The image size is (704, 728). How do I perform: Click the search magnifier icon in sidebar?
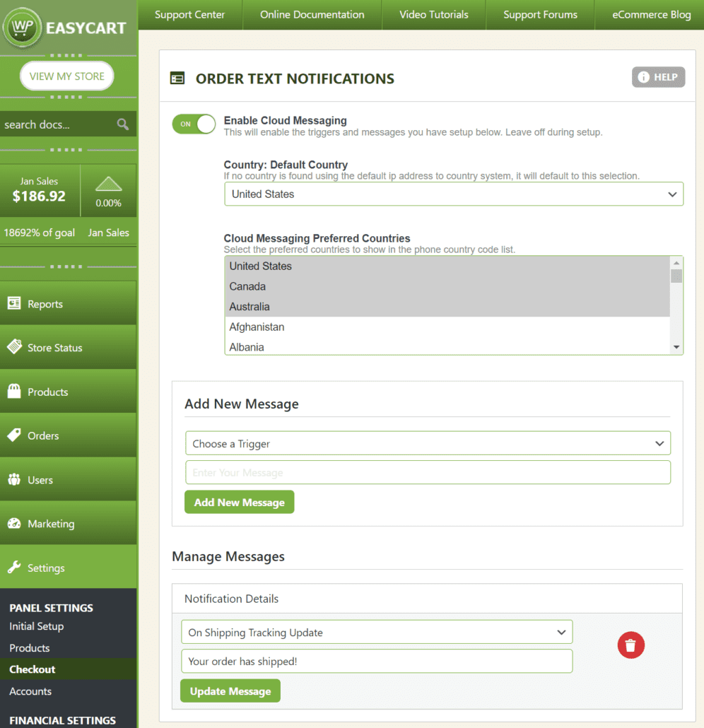click(x=123, y=124)
